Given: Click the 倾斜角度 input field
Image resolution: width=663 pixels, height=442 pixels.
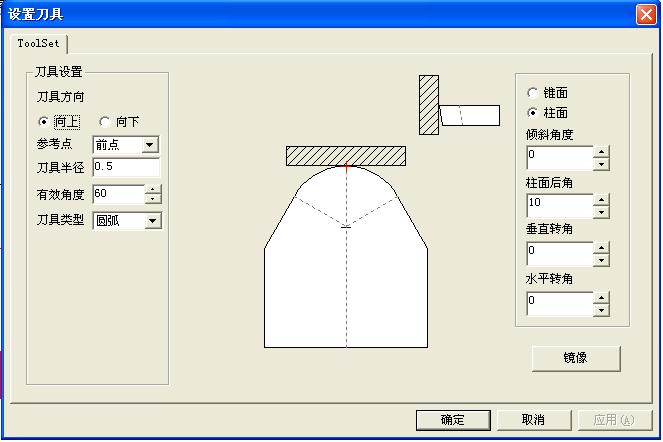Looking at the screenshot, I should (x=560, y=158).
